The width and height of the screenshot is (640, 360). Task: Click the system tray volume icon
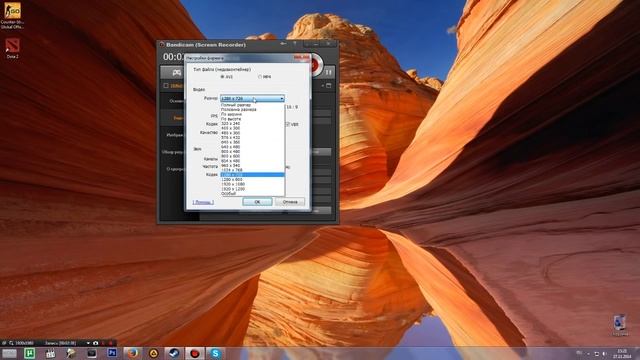[x=604, y=353]
